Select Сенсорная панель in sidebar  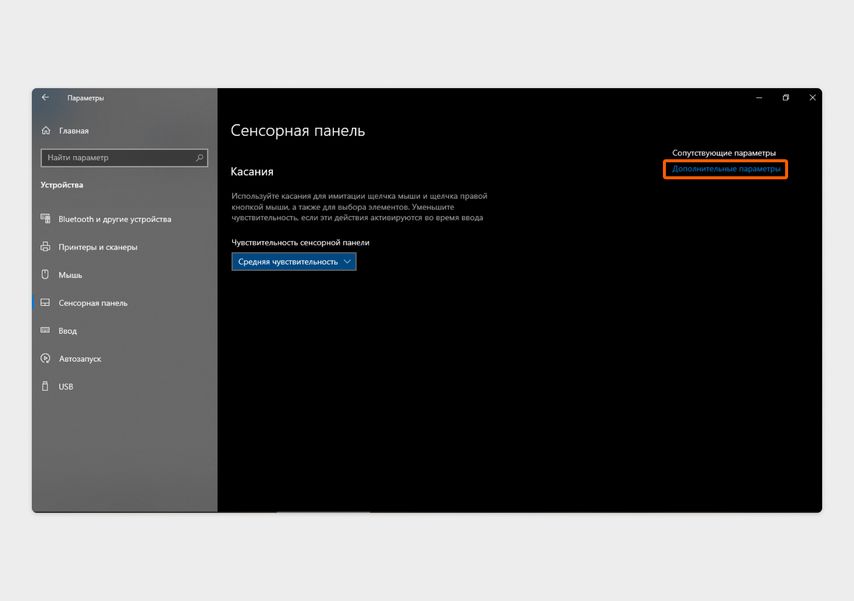click(x=93, y=303)
